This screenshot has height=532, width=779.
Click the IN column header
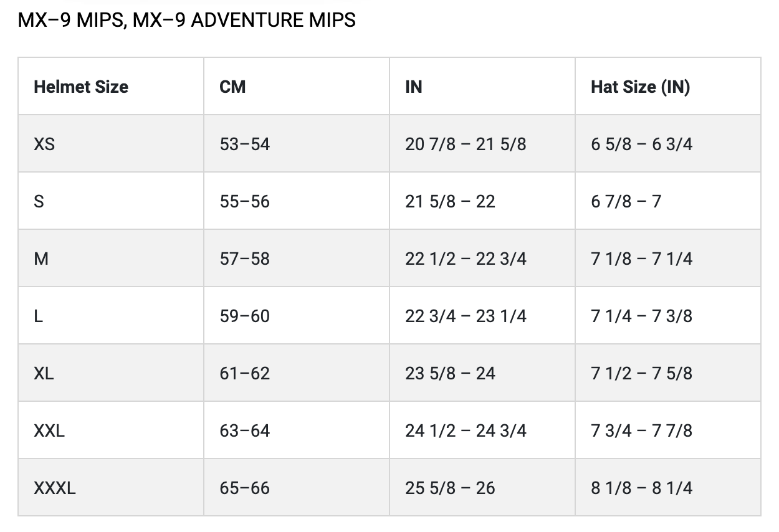pyautogui.click(x=414, y=87)
